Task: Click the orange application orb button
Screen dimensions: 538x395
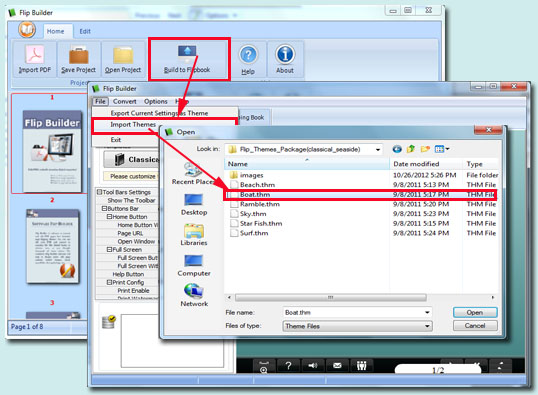Action: click(27, 30)
